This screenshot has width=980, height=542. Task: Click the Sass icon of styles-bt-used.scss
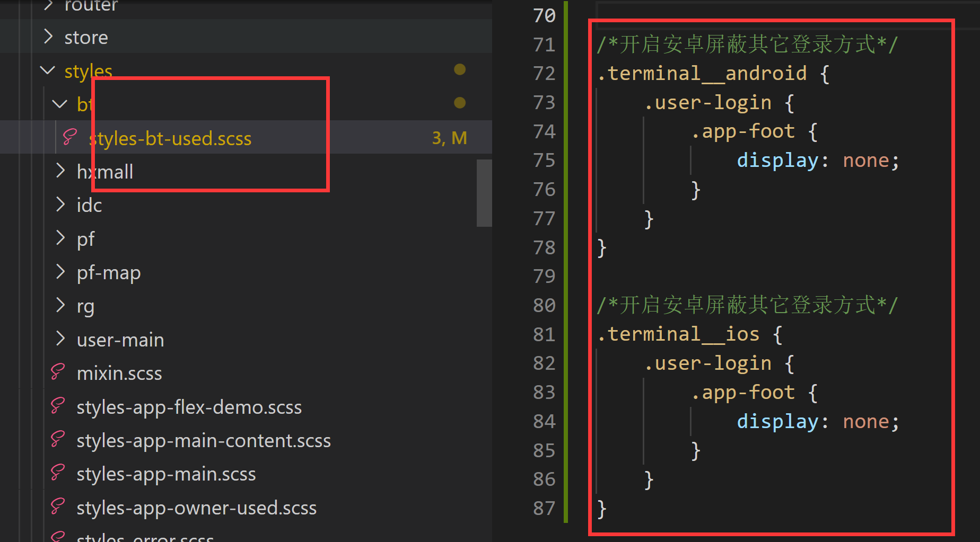(70, 137)
